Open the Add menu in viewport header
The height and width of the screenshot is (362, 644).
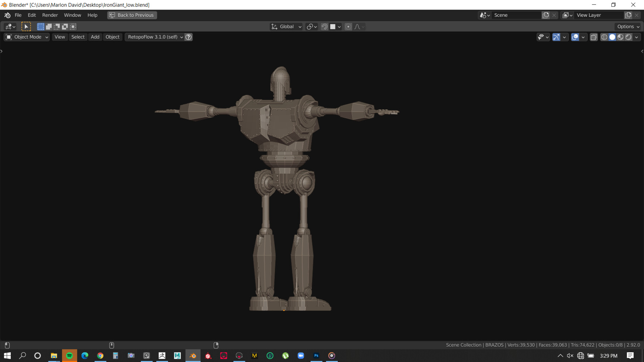[95, 37]
